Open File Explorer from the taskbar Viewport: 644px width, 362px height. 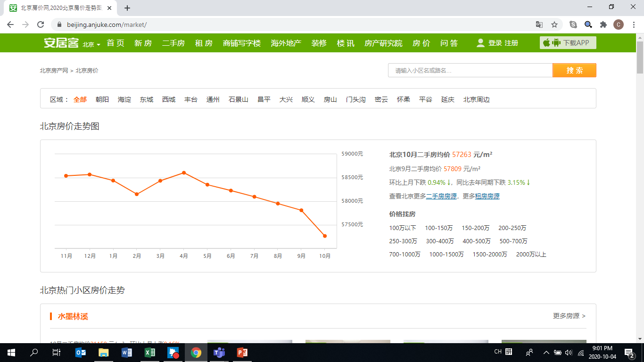click(x=104, y=352)
